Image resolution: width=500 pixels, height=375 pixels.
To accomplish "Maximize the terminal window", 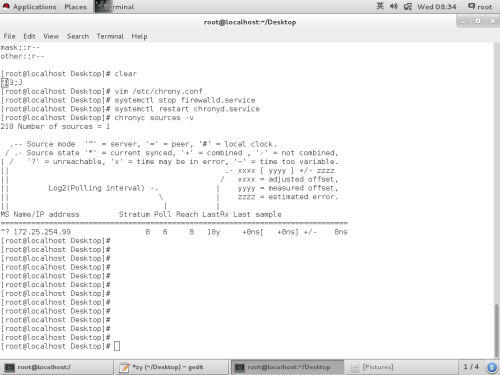I will tap(478, 21).
